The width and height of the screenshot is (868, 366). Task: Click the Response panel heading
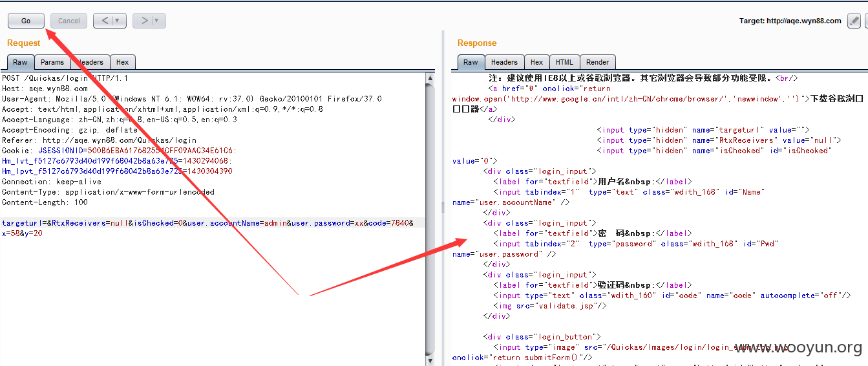(477, 43)
